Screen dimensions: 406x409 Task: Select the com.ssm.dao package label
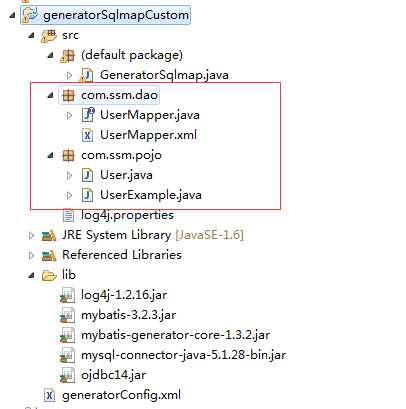point(119,95)
